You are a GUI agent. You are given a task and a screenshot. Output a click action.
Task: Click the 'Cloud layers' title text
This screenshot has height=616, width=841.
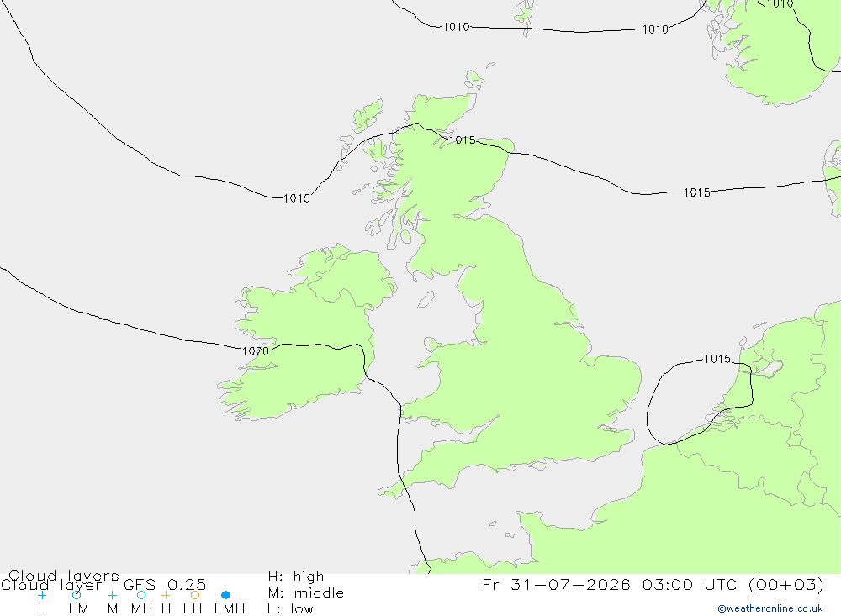pos(64,576)
